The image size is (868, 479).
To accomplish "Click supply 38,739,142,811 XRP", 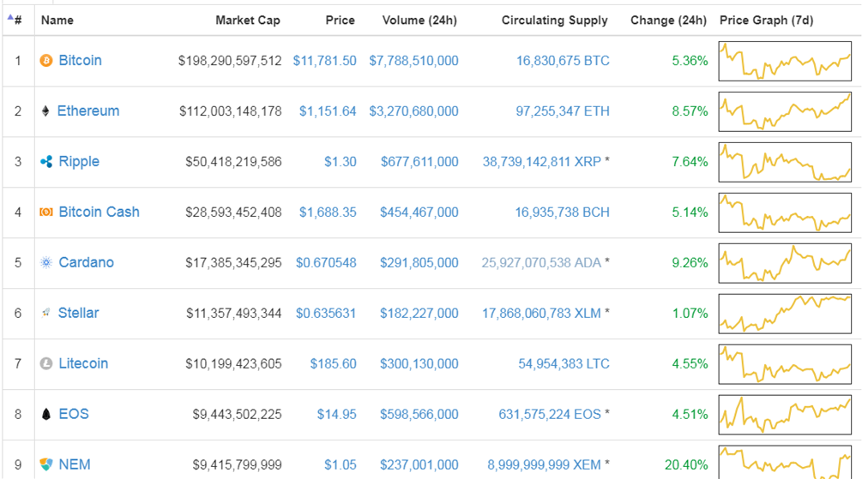I will [x=542, y=162].
